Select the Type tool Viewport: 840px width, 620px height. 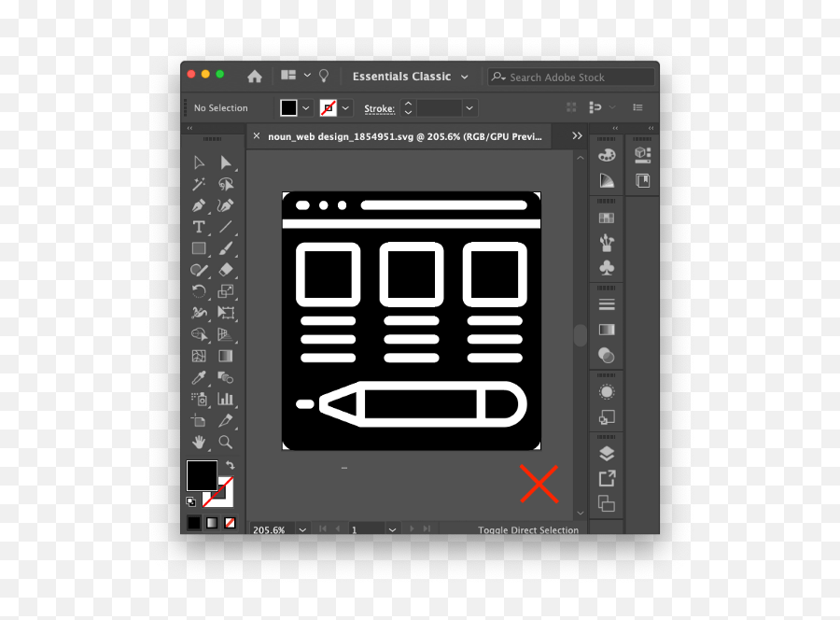tap(199, 227)
